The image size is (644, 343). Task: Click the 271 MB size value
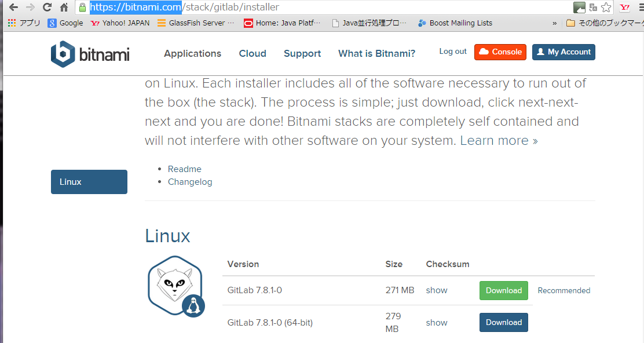400,290
